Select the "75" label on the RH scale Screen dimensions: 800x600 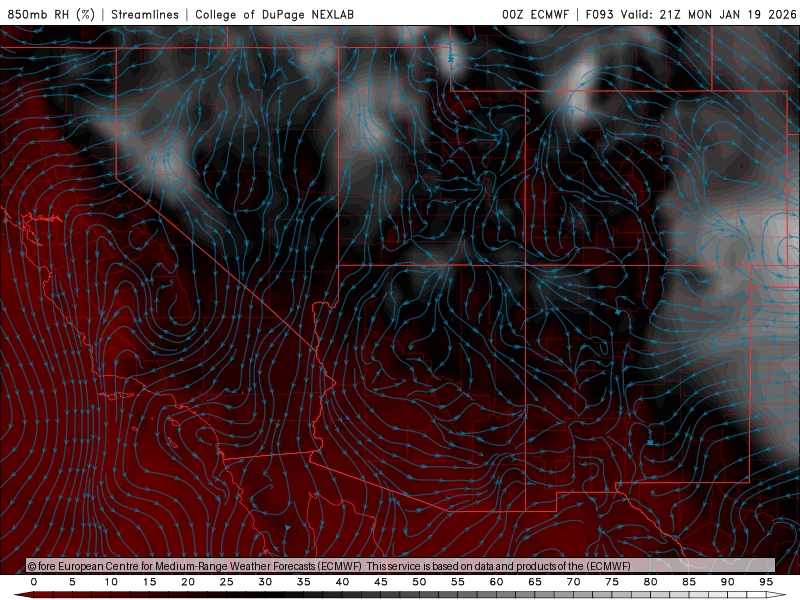[x=612, y=582]
